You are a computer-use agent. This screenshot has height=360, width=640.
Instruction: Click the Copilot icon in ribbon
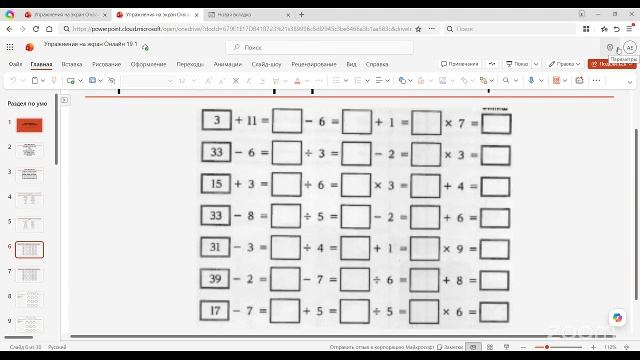tap(579, 80)
